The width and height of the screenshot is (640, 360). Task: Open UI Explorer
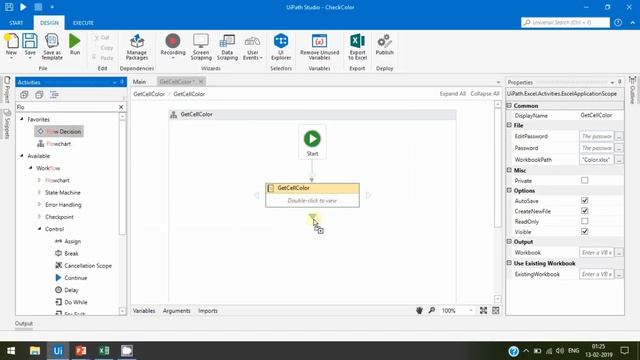tap(281, 47)
